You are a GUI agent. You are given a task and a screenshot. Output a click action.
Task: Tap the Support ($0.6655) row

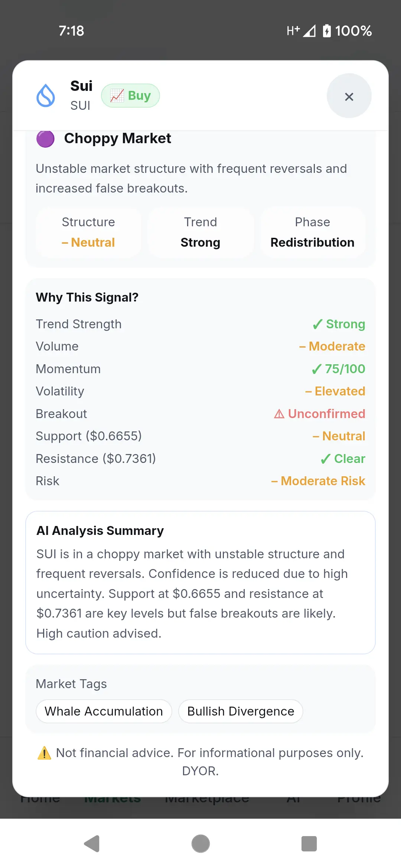click(x=200, y=436)
